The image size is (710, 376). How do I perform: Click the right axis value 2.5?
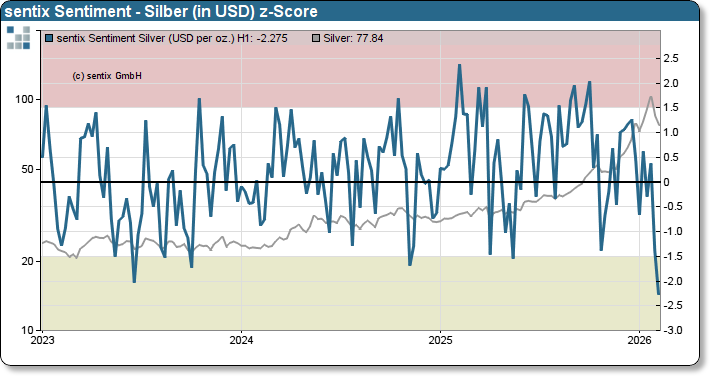pyautogui.click(x=671, y=58)
